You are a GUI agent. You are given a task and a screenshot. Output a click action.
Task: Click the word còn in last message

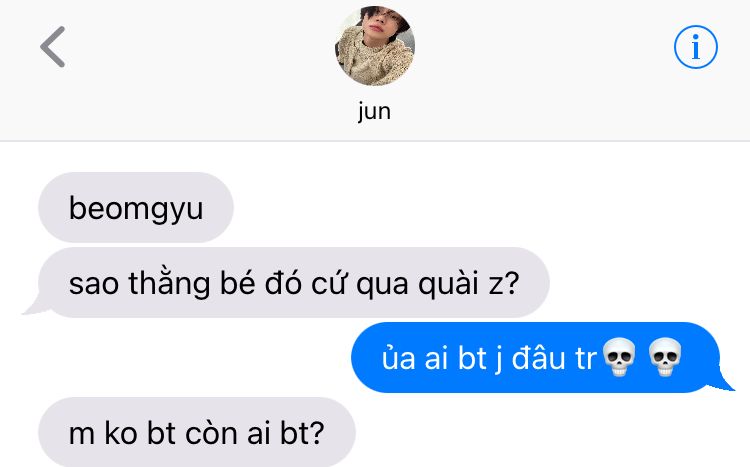[x=211, y=433]
